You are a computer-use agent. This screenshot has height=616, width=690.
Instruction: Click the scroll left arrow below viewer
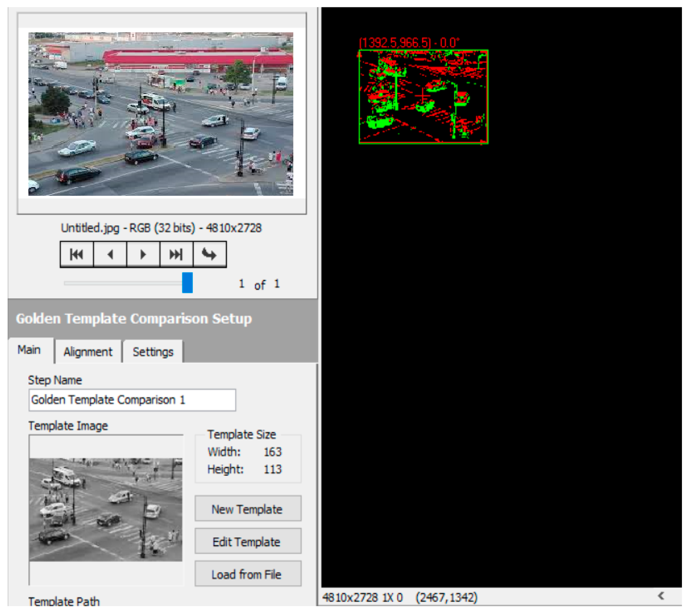pos(661,596)
